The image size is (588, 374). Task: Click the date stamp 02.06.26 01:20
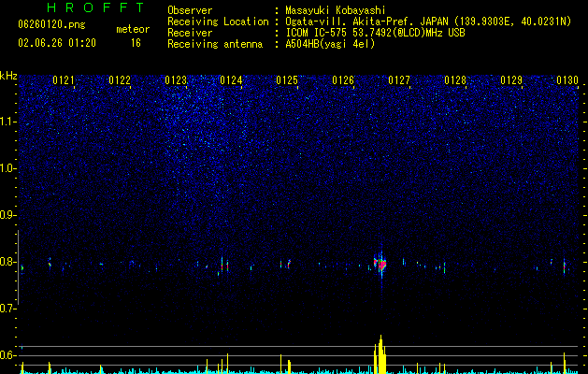coord(57,43)
